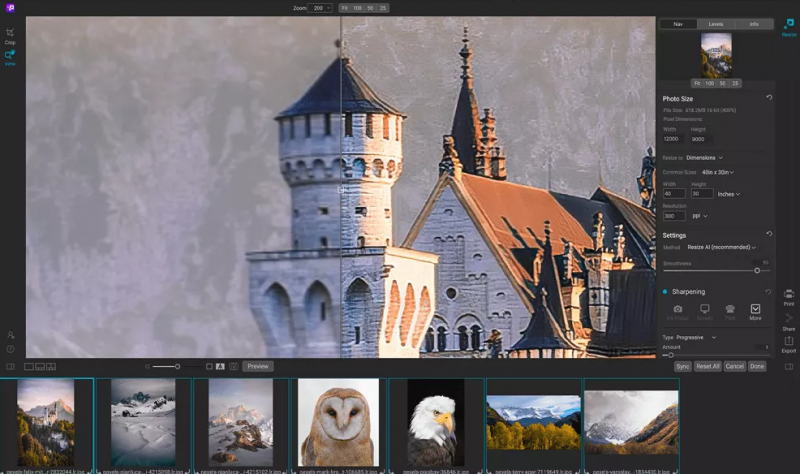Adjust the Smoothness slider handle
This screenshot has width=800, height=474.
coord(757,270)
